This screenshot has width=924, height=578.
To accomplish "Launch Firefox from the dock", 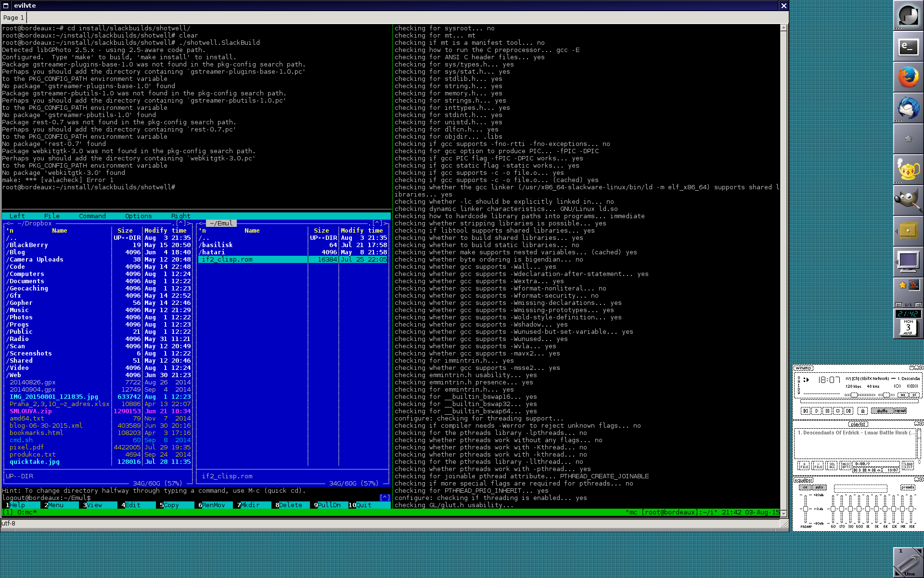I will [x=908, y=77].
